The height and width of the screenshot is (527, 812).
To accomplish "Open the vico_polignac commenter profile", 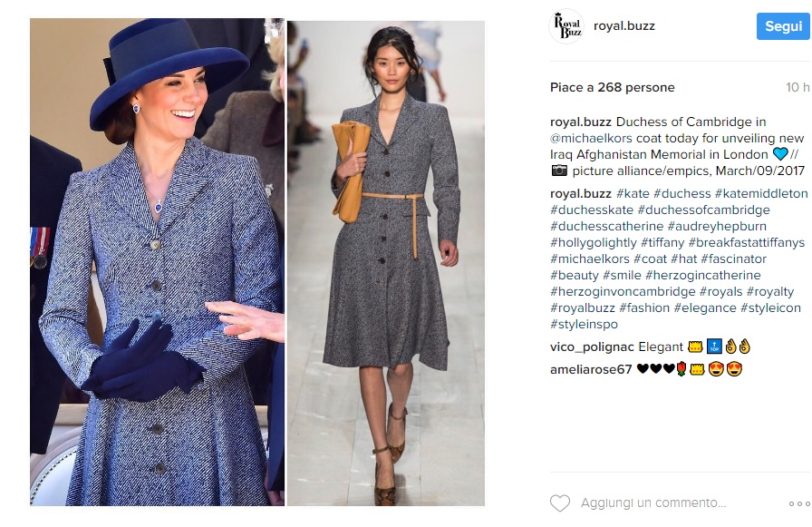I will 592,347.
